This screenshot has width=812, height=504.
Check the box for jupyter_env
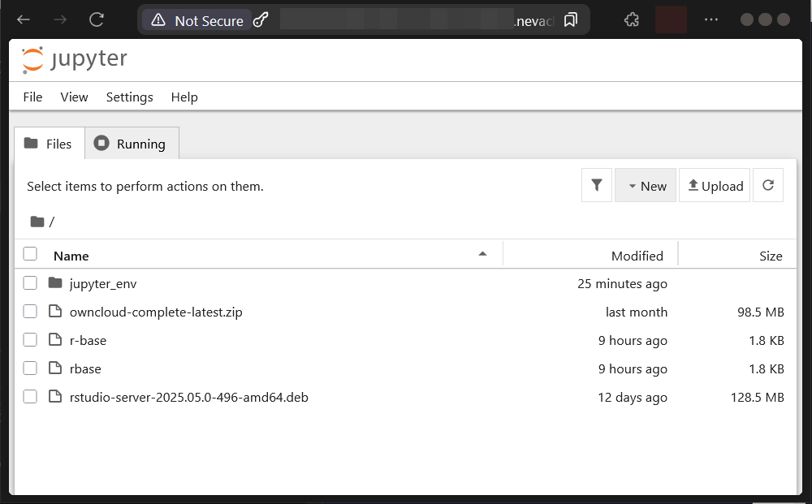pyautogui.click(x=30, y=283)
